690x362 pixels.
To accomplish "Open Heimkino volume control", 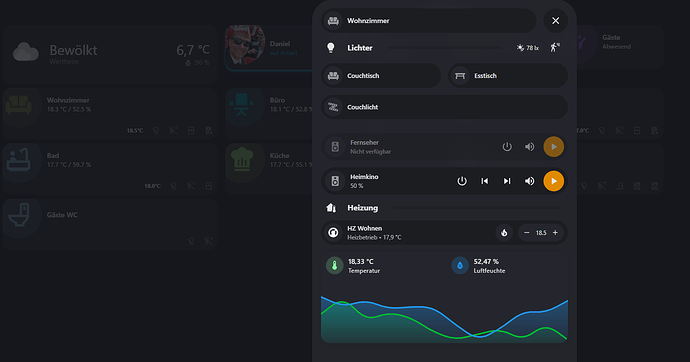I will 529,181.
